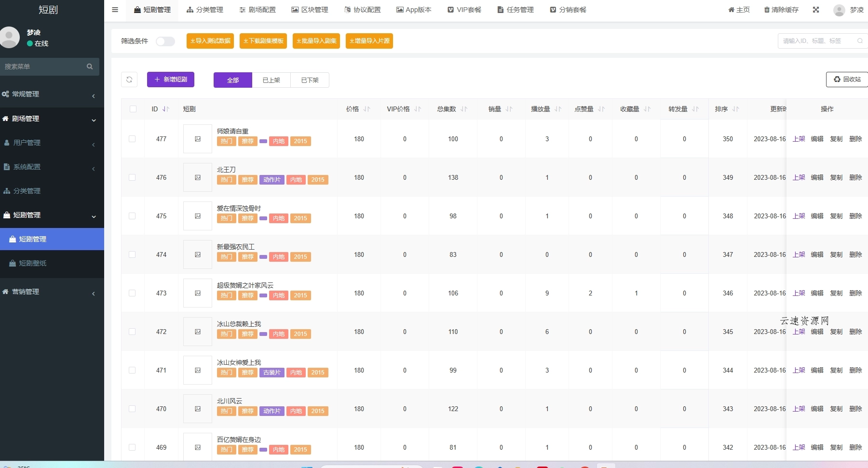Enter fullscreen via the expand icon

point(816,10)
